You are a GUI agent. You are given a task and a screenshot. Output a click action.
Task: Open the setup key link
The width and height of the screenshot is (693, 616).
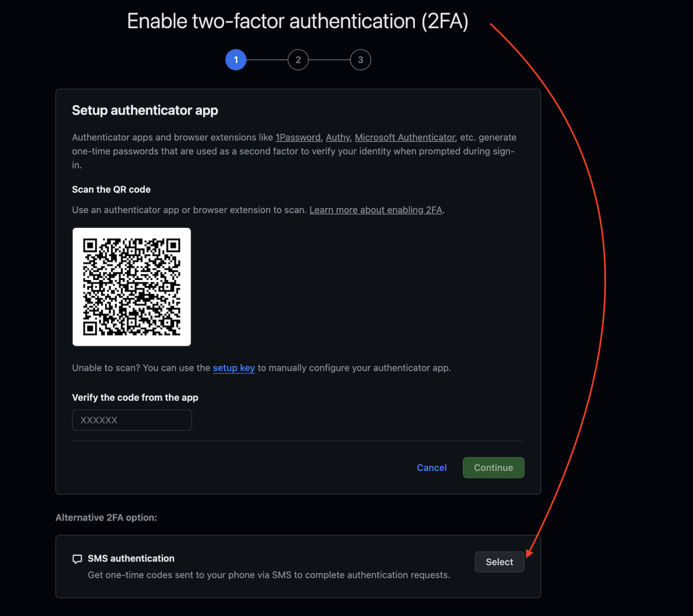click(x=234, y=368)
